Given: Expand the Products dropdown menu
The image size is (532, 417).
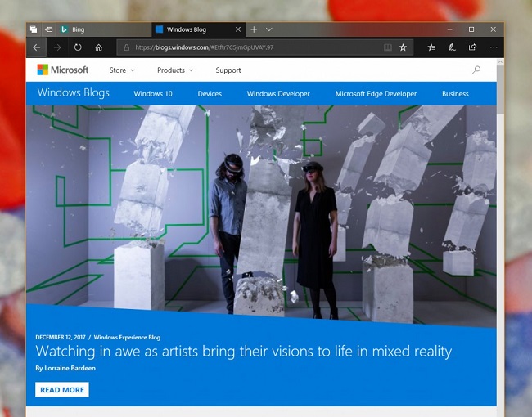Looking at the screenshot, I should [175, 70].
